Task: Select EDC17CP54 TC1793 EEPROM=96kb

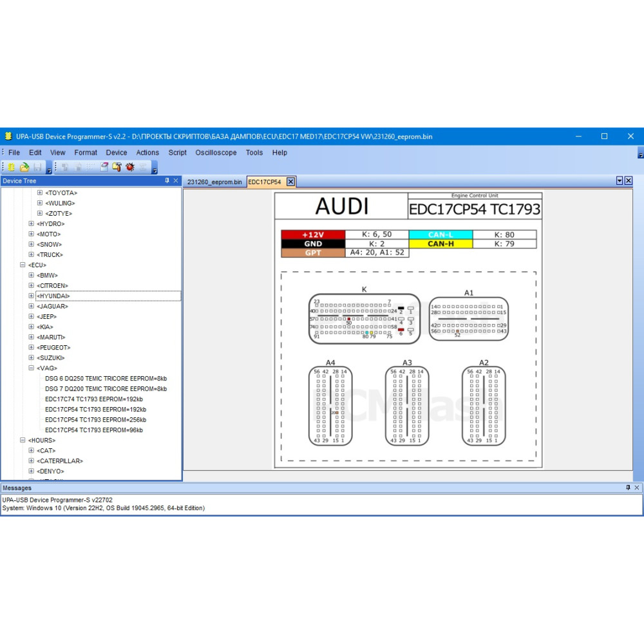Action: pyautogui.click(x=94, y=430)
